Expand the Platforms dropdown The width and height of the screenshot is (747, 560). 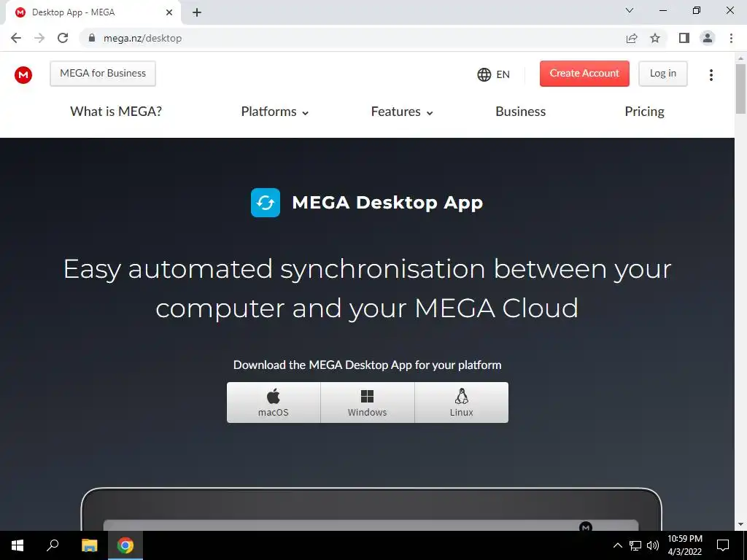point(275,112)
